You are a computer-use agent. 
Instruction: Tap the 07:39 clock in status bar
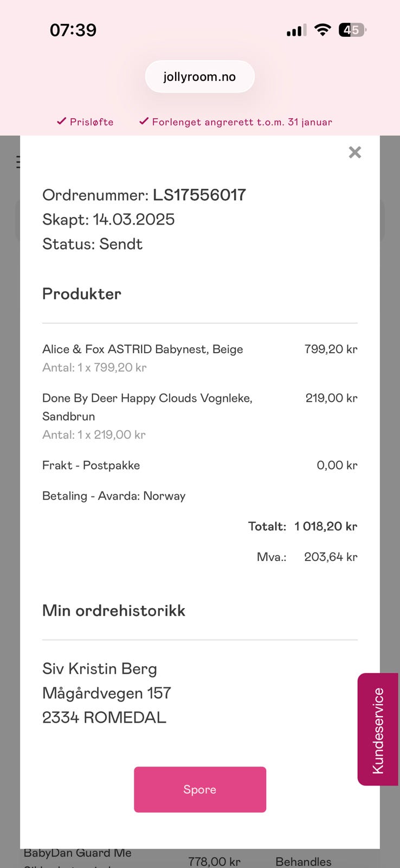pyautogui.click(x=73, y=30)
